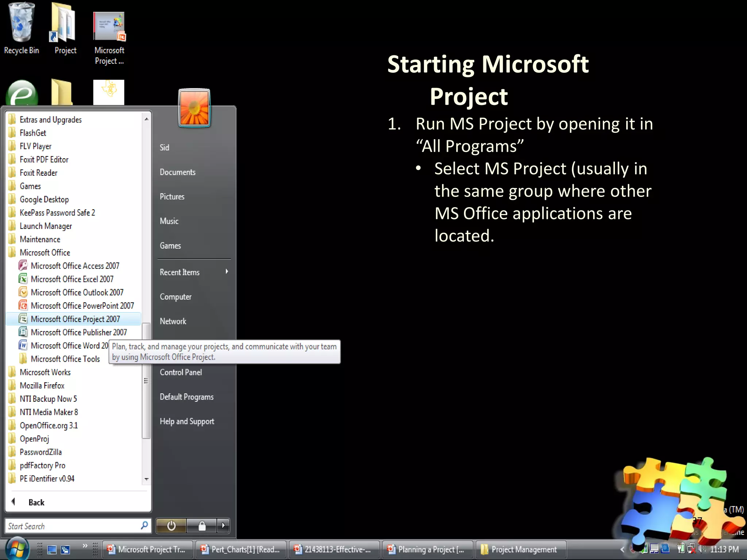The width and height of the screenshot is (747, 560).
Task: Launch Microsoft Office Access 2007
Action: (75, 266)
